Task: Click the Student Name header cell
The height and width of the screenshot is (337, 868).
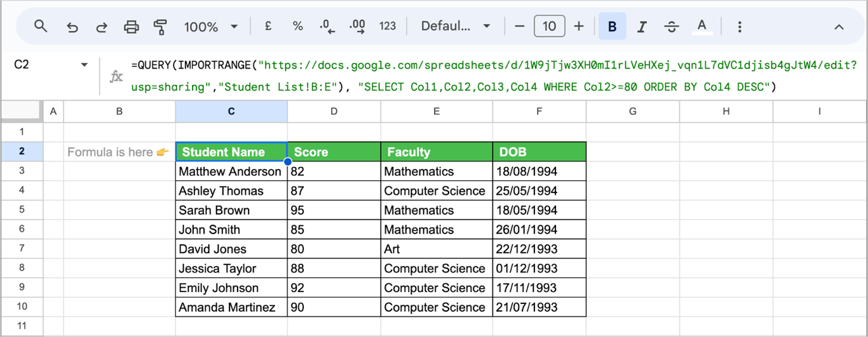Action: click(x=231, y=152)
